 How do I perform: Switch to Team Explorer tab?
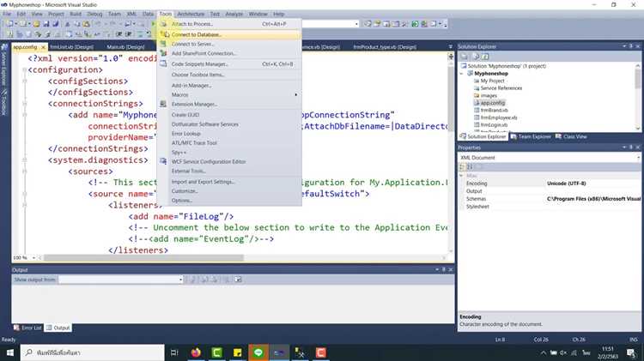(x=531, y=136)
